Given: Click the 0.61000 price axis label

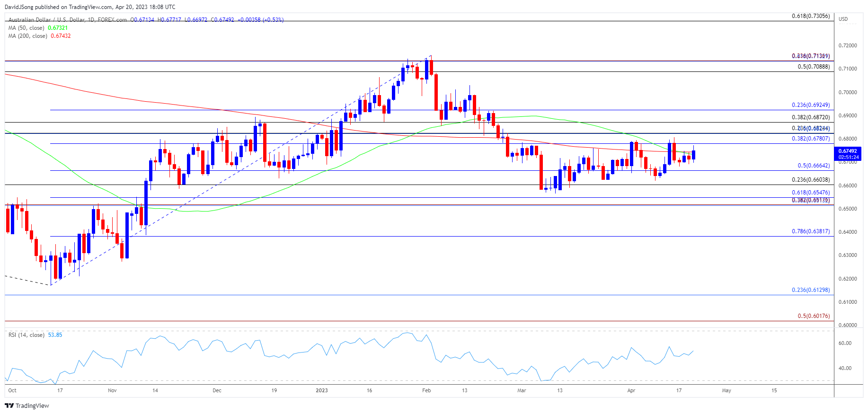Looking at the screenshot, I should 848,302.
